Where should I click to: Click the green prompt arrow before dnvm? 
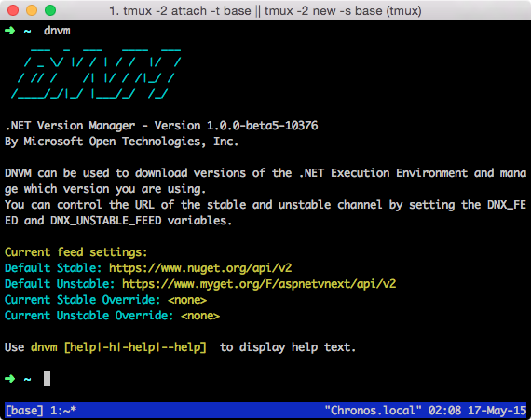pos(10,31)
